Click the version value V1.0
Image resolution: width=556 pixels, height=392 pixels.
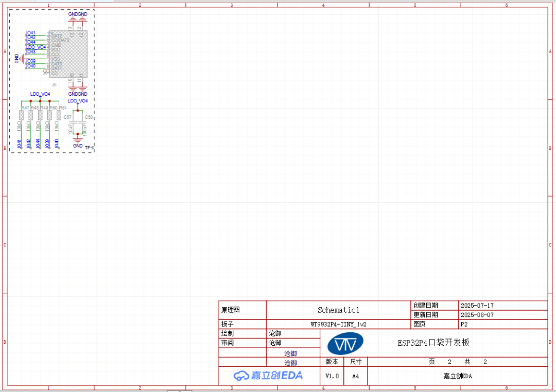tap(332, 376)
